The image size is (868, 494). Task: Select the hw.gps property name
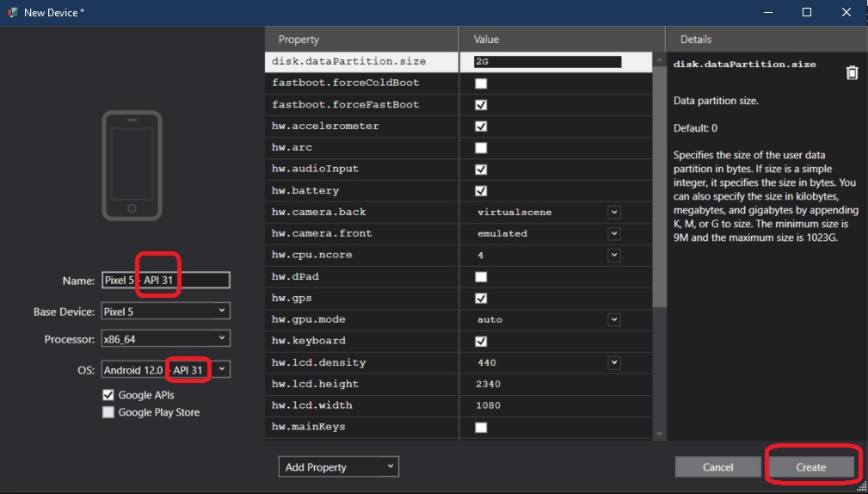[x=292, y=298]
